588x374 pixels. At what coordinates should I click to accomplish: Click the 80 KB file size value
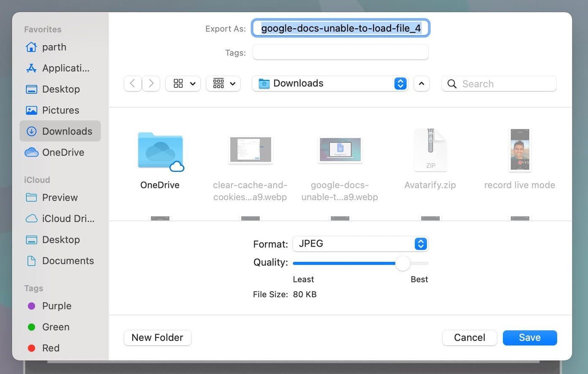point(305,294)
